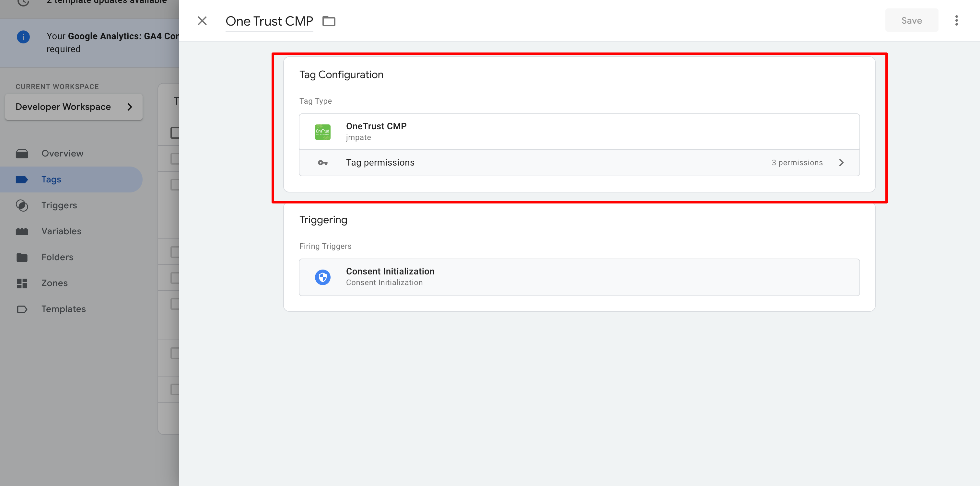Click the blue Tags label icon
Viewport: 980px width, 486px height.
tap(22, 179)
